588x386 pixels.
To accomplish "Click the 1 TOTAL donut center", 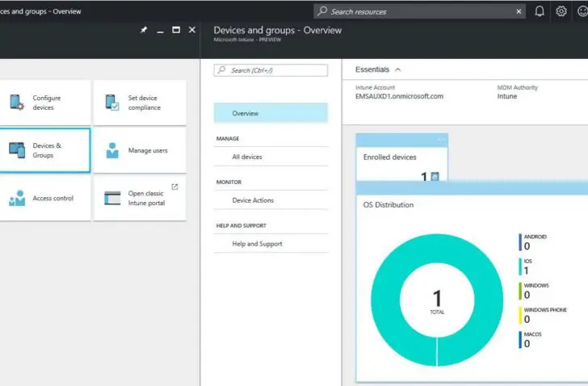I will pyautogui.click(x=437, y=301).
